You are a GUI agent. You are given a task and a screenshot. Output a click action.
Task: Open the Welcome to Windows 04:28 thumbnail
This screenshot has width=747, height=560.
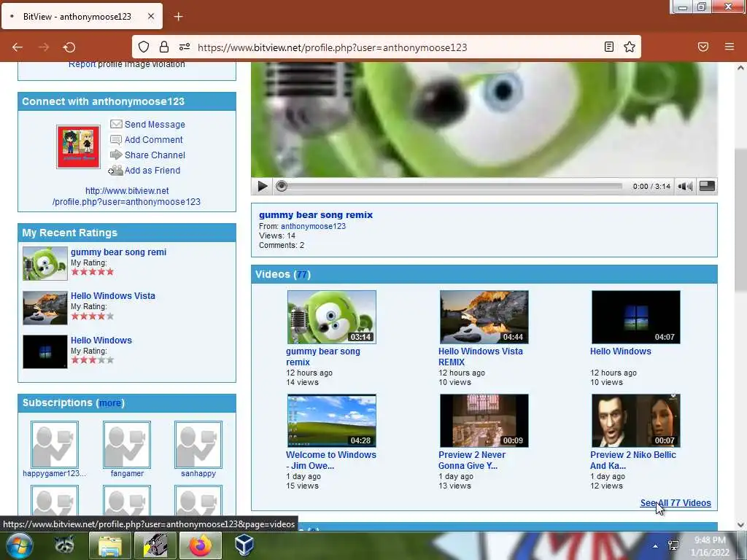[332, 421]
